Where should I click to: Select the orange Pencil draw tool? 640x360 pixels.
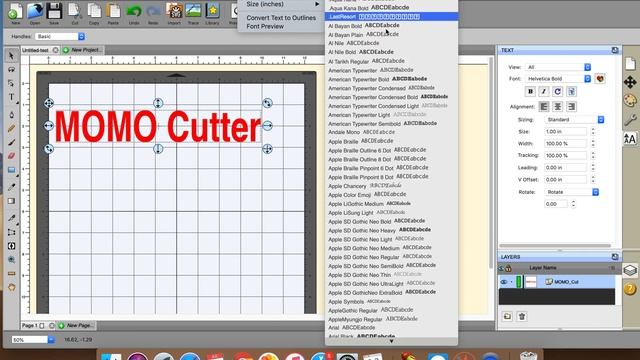[x=11, y=129]
